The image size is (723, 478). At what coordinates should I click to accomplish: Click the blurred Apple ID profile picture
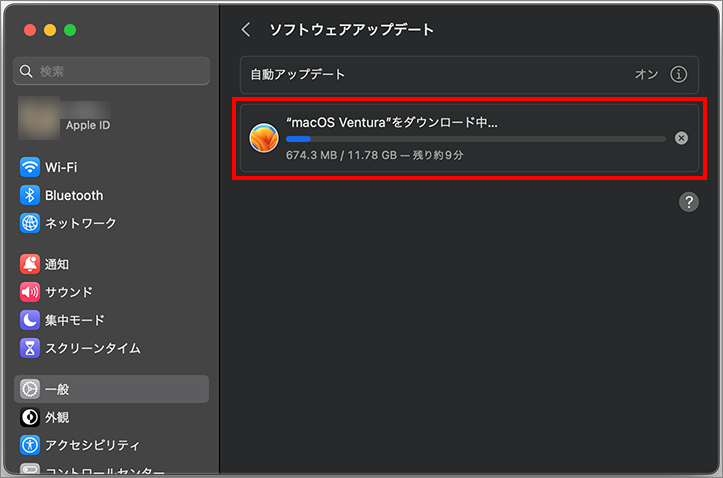pyautogui.click(x=39, y=118)
